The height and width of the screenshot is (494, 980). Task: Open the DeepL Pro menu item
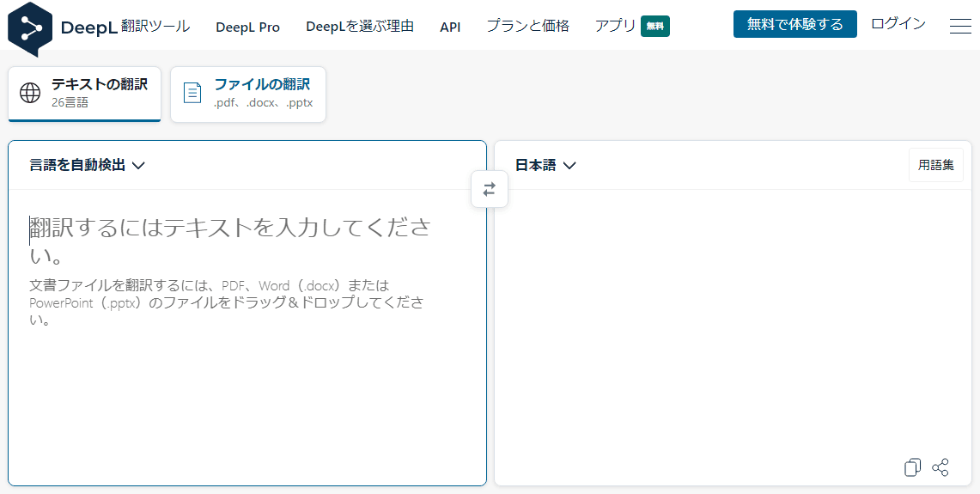point(247,27)
